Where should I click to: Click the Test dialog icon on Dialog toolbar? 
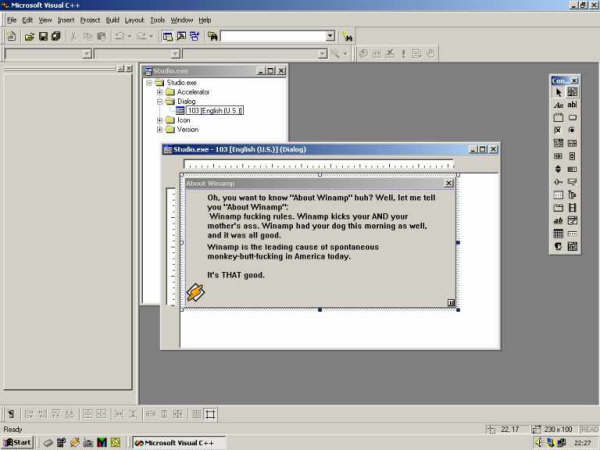point(11,414)
